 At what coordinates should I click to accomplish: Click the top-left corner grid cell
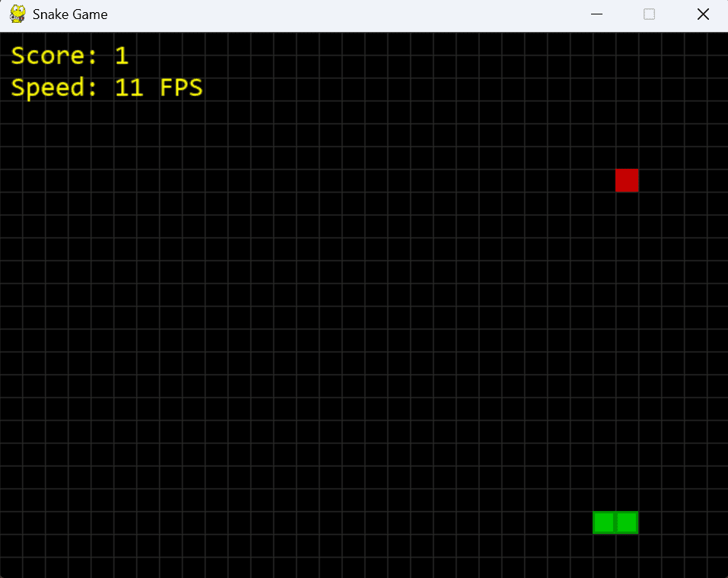11,43
